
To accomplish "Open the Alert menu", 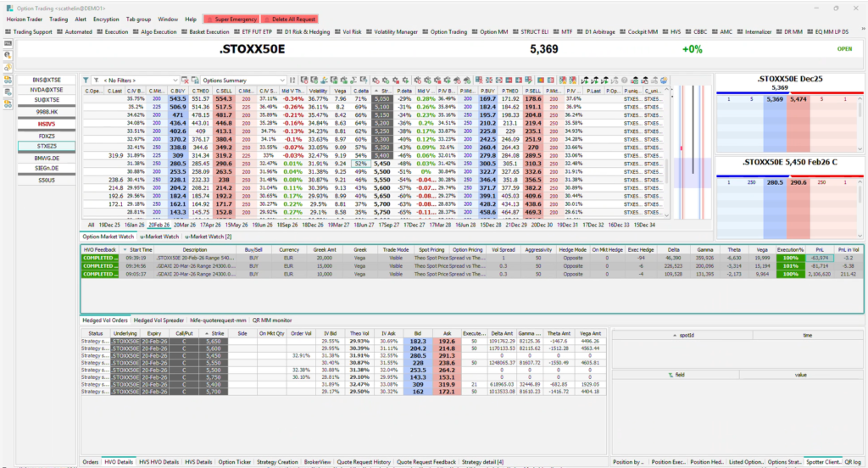I will [81, 19].
